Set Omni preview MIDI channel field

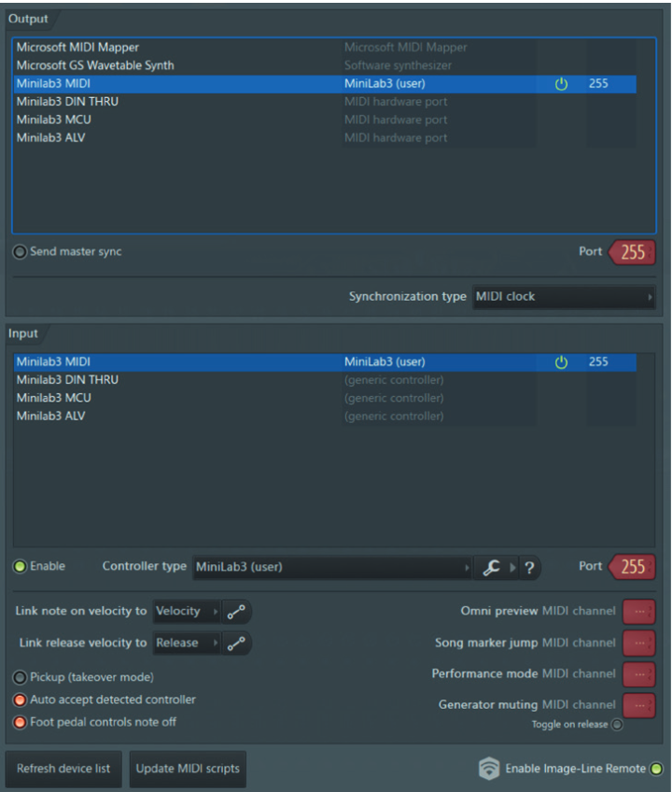click(639, 612)
